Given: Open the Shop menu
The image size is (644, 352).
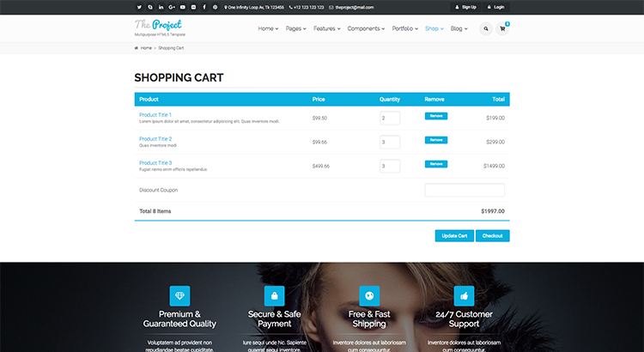Looking at the screenshot, I should [x=434, y=28].
